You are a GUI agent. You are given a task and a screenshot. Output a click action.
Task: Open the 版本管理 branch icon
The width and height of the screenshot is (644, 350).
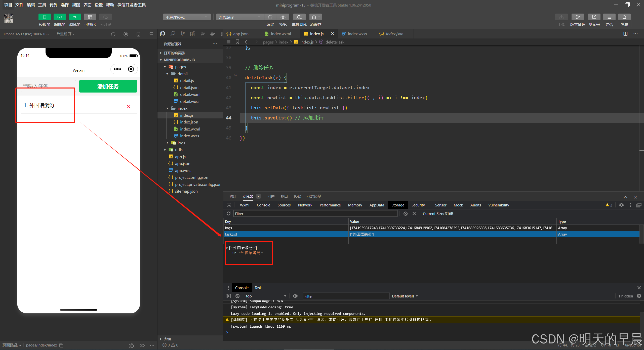pos(578,17)
